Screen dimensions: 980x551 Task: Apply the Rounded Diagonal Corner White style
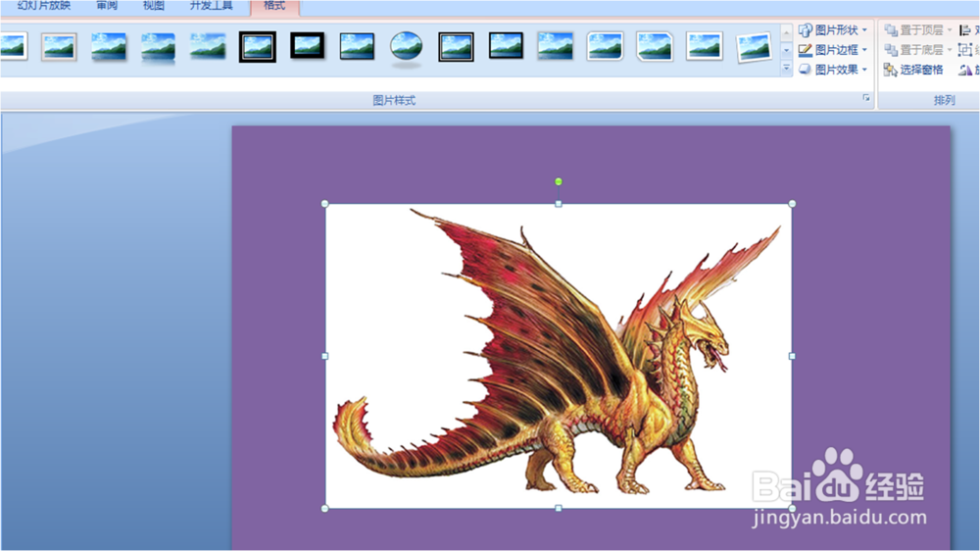coord(605,47)
